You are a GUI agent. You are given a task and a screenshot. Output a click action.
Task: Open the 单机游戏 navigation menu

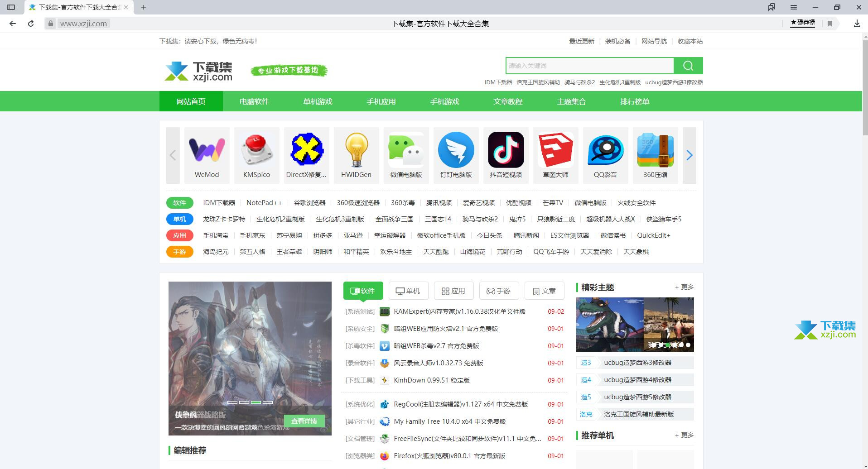point(318,101)
